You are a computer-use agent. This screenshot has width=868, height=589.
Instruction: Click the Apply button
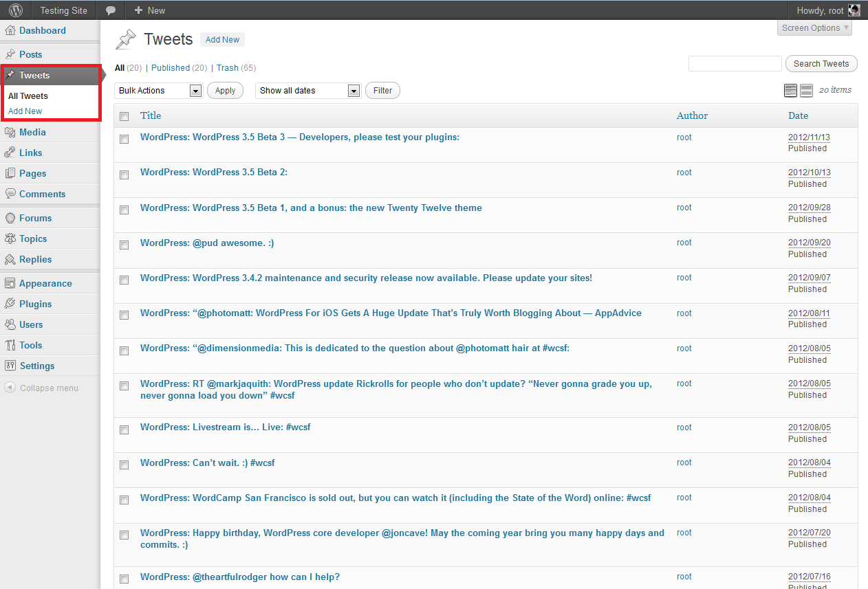tap(225, 91)
